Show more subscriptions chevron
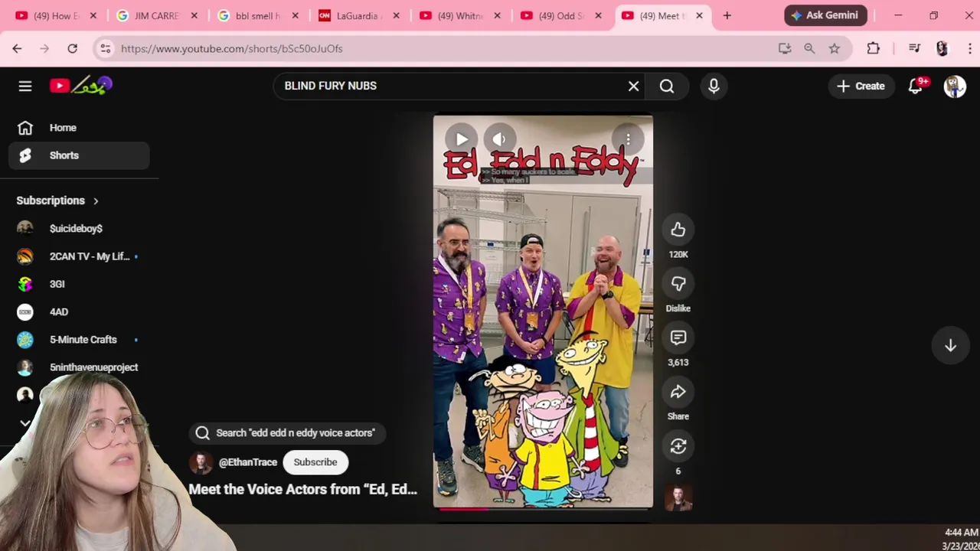The width and height of the screenshot is (980, 551). [x=25, y=422]
